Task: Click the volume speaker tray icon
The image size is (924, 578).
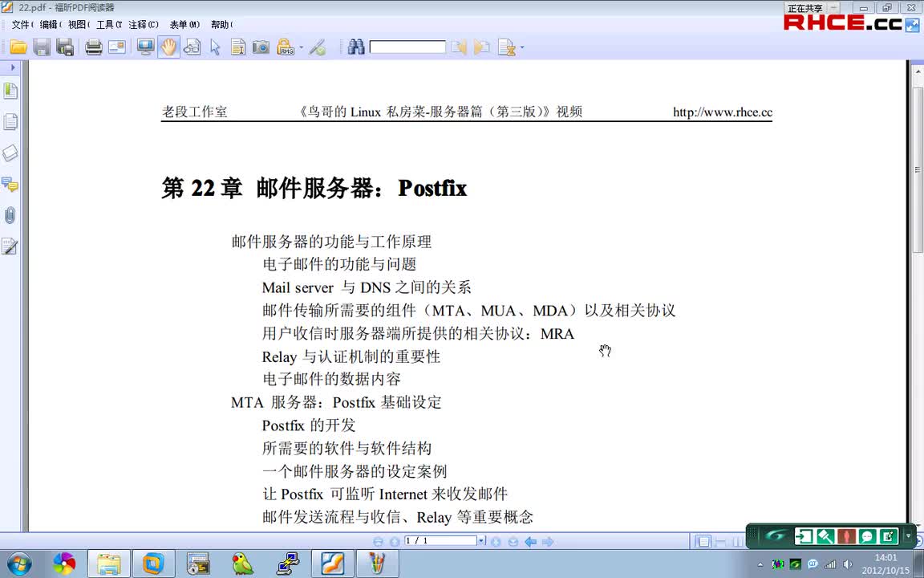Action: [x=847, y=564]
